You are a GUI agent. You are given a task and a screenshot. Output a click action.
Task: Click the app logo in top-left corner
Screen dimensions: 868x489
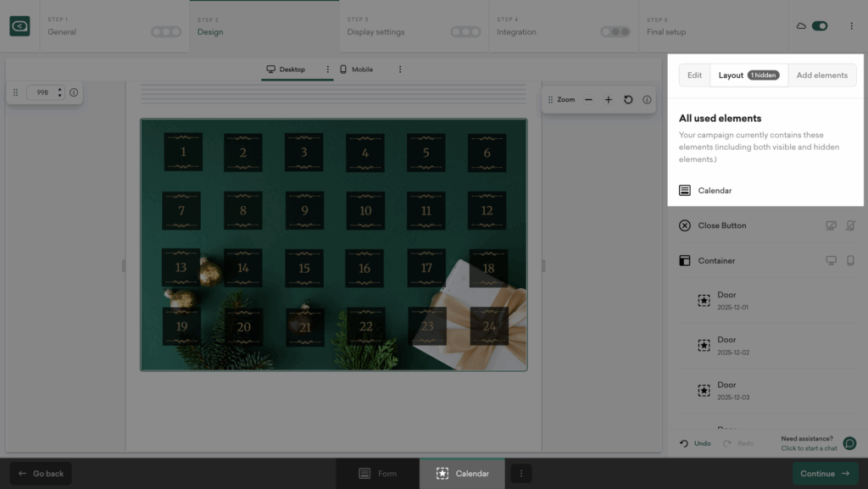19,26
